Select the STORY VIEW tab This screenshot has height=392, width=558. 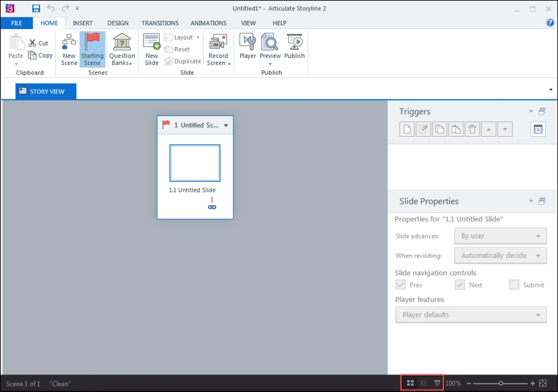click(x=46, y=92)
